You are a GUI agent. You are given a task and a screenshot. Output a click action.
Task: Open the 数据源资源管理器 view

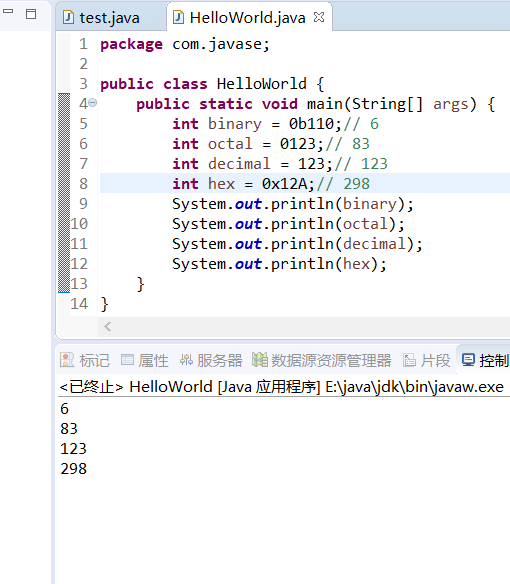click(321, 361)
